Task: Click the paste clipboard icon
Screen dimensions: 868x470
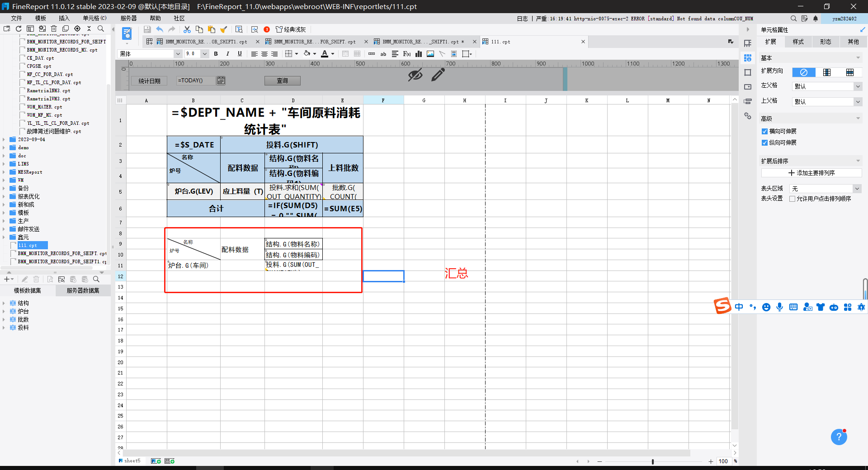Action: pos(211,29)
